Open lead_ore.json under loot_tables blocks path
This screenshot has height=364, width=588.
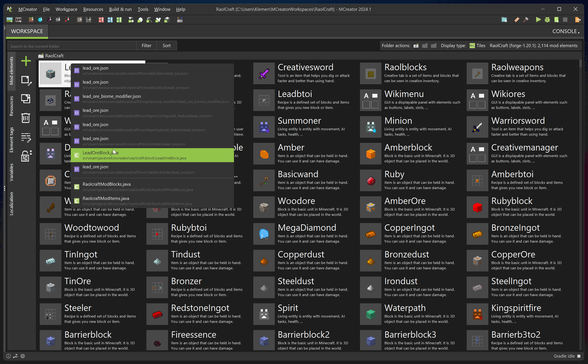click(x=152, y=169)
